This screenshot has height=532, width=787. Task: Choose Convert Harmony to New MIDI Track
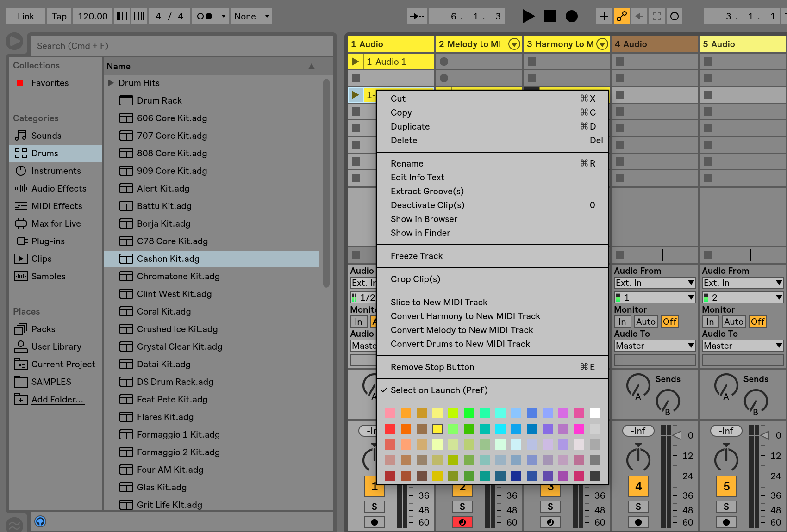point(493,316)
